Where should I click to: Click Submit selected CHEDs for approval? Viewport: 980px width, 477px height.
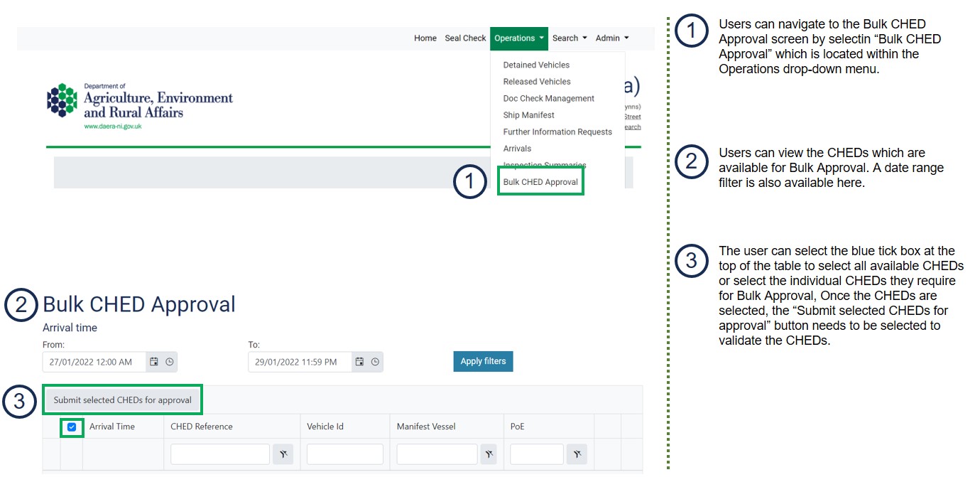(123, 400)
